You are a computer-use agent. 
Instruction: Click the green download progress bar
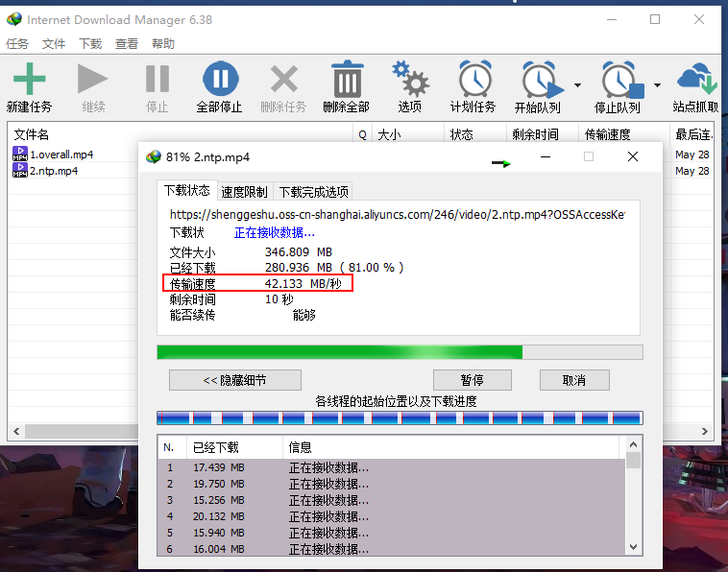click(x=400, y=352)
